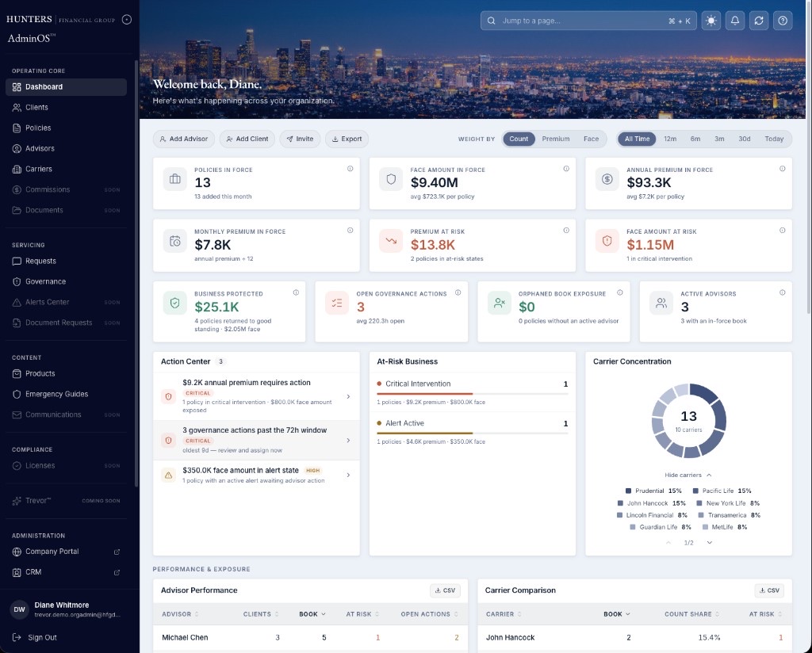This screenshot has width=812, height=653.
Task: Click the info icon on Monthly Premium In Force card
Action: (350, 231)
